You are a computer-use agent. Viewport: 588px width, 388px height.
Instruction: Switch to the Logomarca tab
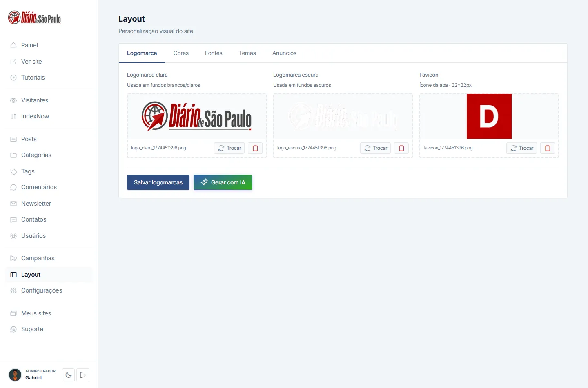tap(142, 53)
